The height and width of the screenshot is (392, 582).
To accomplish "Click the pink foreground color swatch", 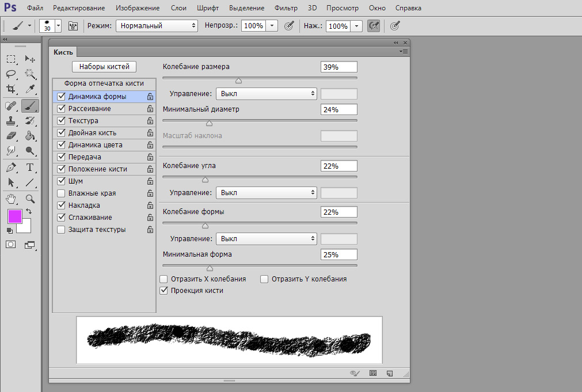I will 15,216.
